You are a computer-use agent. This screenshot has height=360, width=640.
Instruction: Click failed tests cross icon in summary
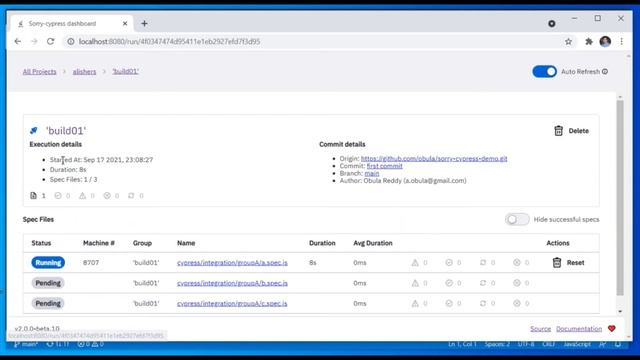107,196
